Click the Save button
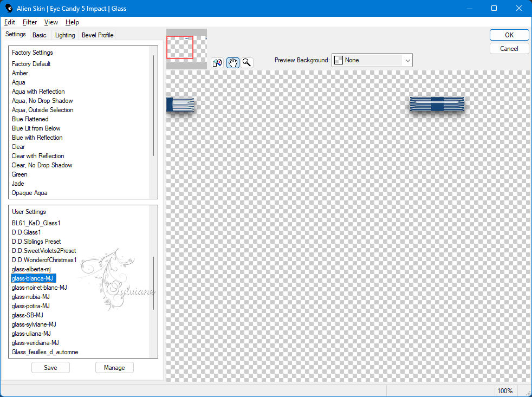This screenshot has height=397, width=532. (x=50, y=367)
